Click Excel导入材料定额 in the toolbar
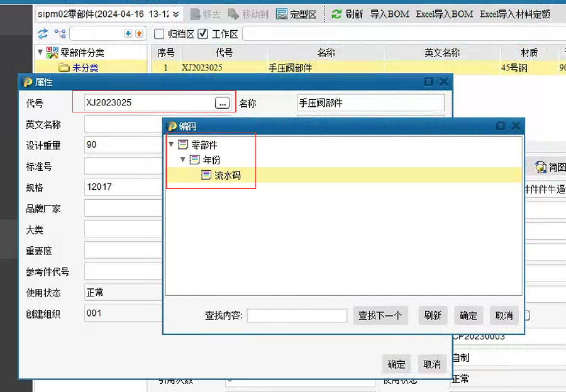This screenshot has height=392, width=566. (515, 14)
